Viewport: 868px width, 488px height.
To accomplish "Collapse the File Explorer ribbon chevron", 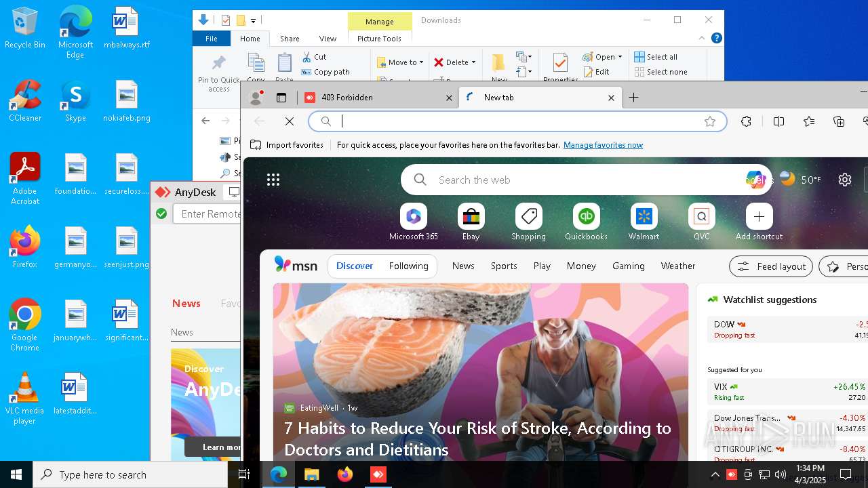I will (702, 39).
